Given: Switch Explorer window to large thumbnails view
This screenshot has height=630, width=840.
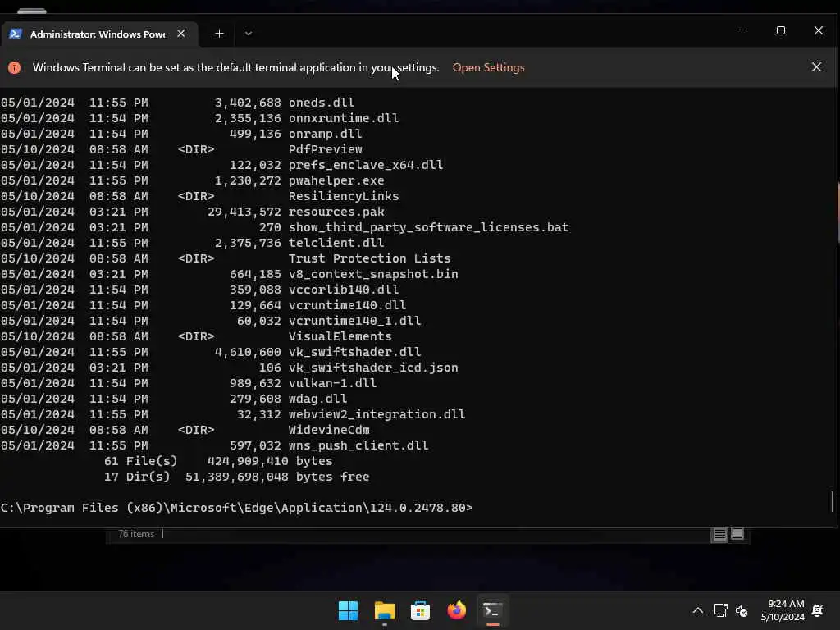Looking at the screenshot, I should tap(737, 534).
